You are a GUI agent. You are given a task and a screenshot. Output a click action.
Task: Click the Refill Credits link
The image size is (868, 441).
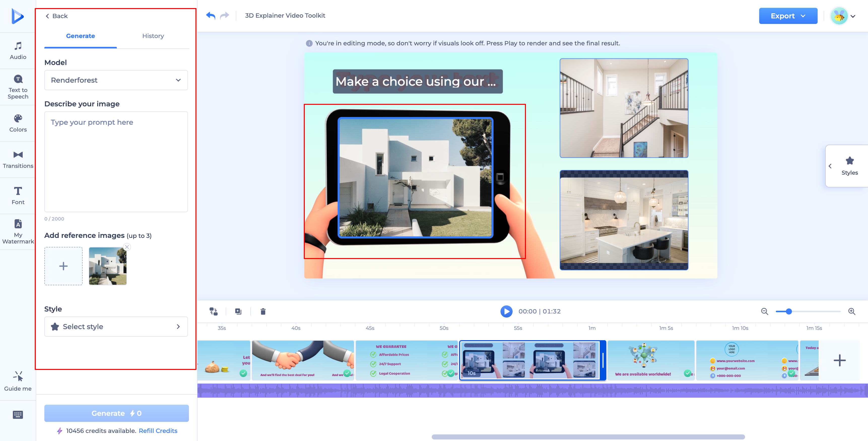158,431
